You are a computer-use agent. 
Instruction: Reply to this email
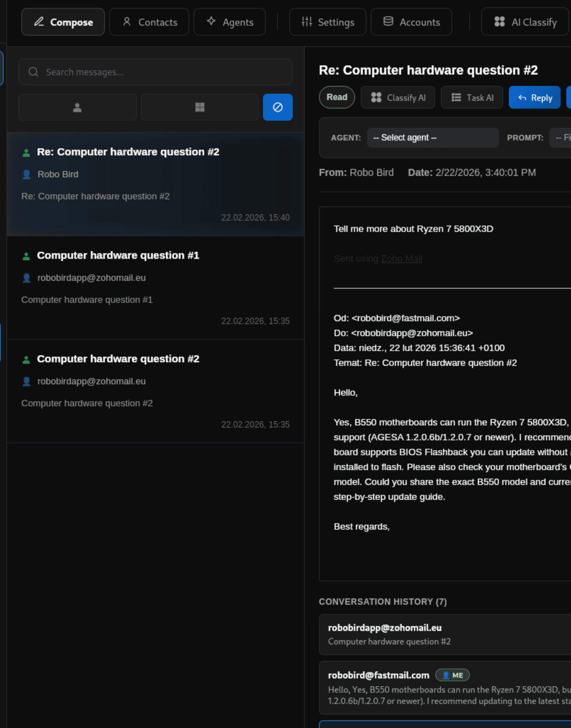(534, 97)
